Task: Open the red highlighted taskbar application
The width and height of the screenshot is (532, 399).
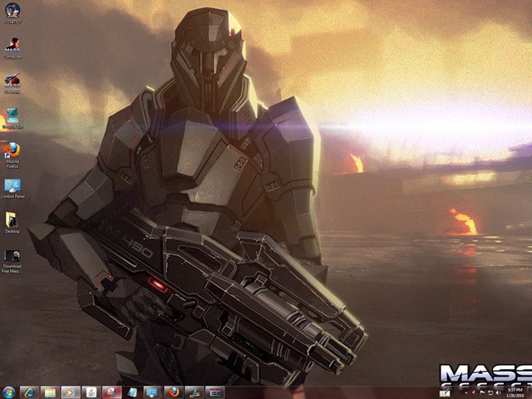Action: (x=111, y=392)
